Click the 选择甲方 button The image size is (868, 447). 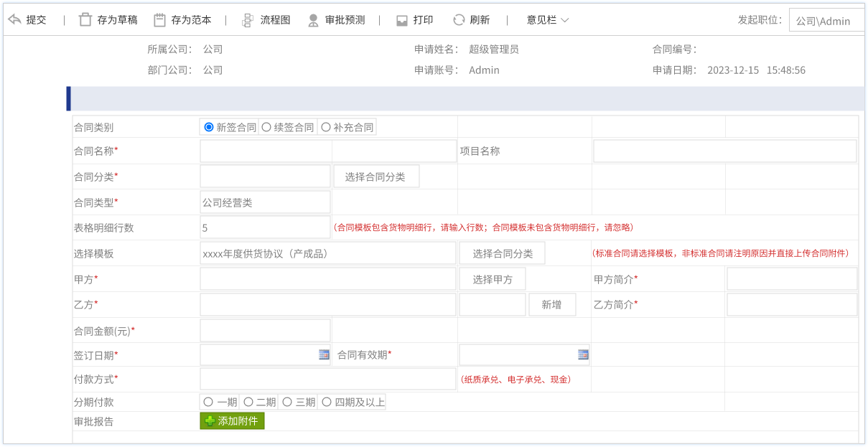coord(493,279)
